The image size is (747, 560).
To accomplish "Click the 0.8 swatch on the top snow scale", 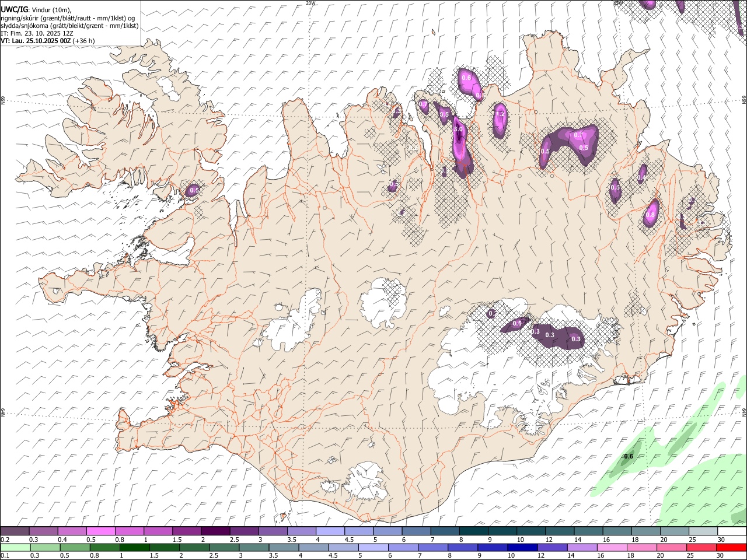I will [x=129, y=531].
